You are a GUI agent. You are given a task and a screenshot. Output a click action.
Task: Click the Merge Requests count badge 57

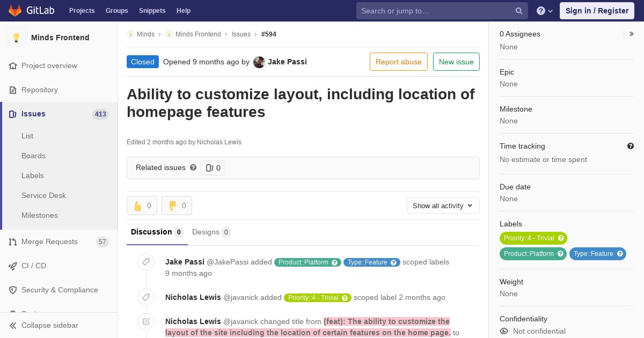pyautogui.click(x=103, y=241)
